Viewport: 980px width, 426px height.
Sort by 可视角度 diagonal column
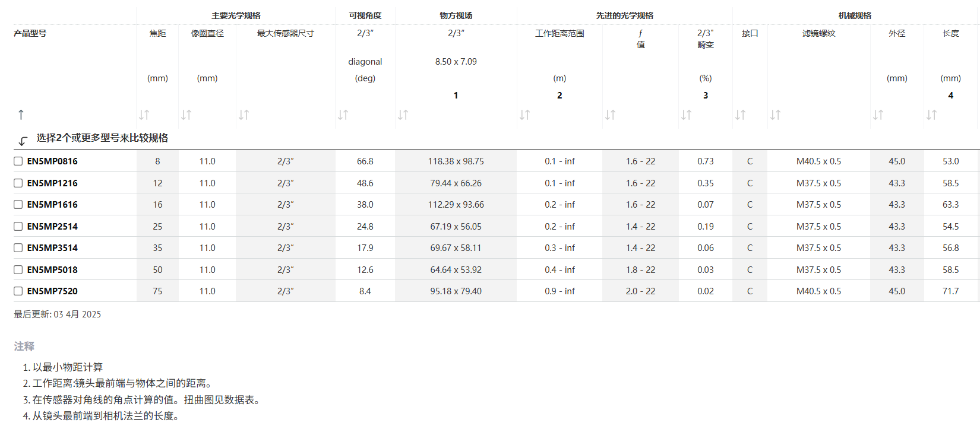pos(343,115)
